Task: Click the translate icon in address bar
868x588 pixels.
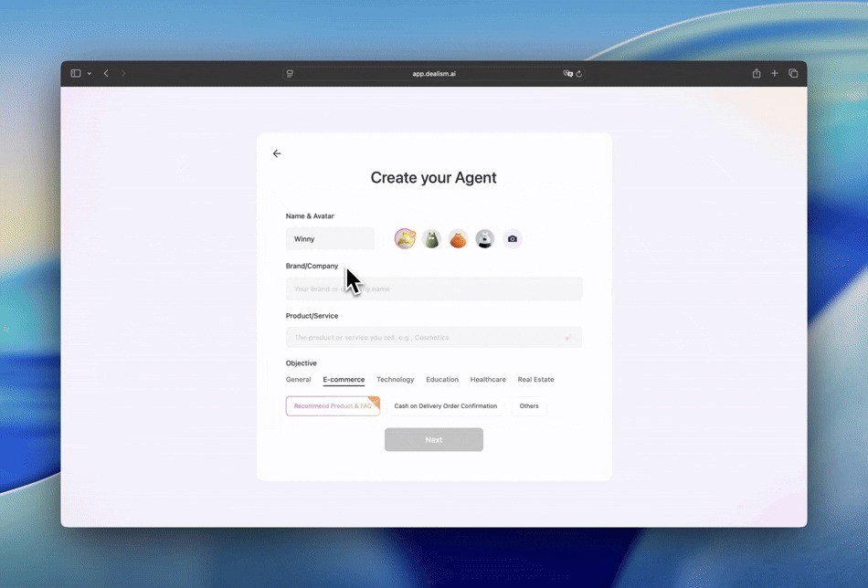Action: [568, 74]
